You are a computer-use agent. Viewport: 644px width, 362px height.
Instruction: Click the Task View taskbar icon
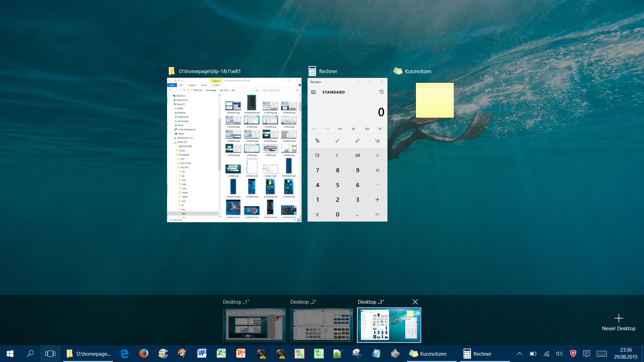(x=50, y=354)
